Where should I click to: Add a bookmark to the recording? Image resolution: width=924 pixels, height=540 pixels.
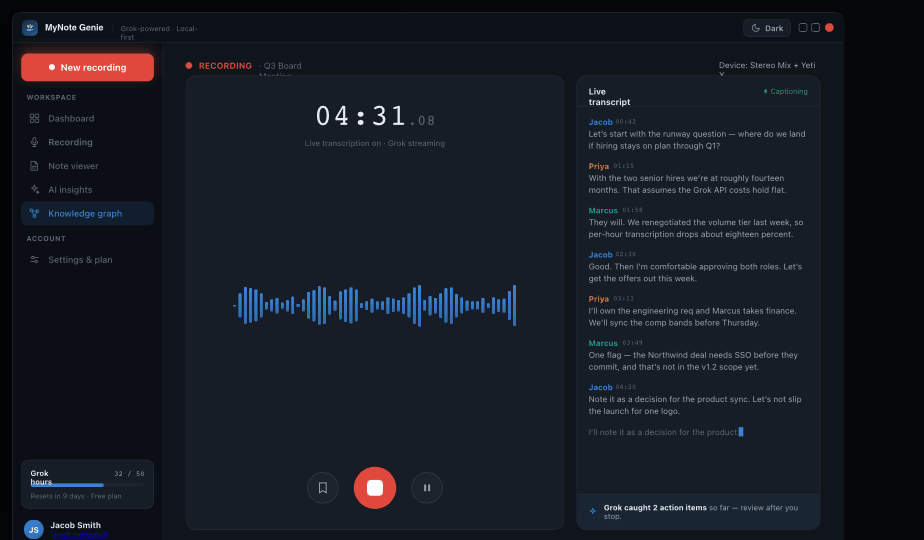(323, 488)
